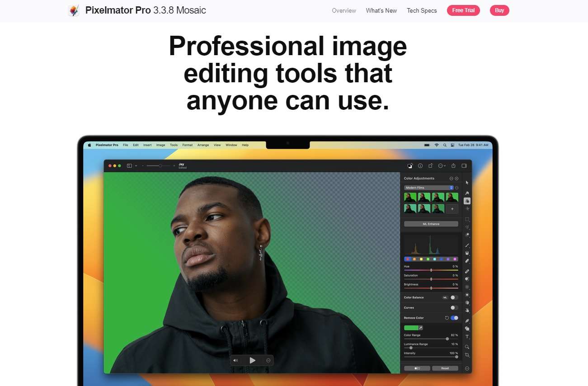Go to the Overview page
The height and width of the screenshot is (386, 588).
click(344, 10)
